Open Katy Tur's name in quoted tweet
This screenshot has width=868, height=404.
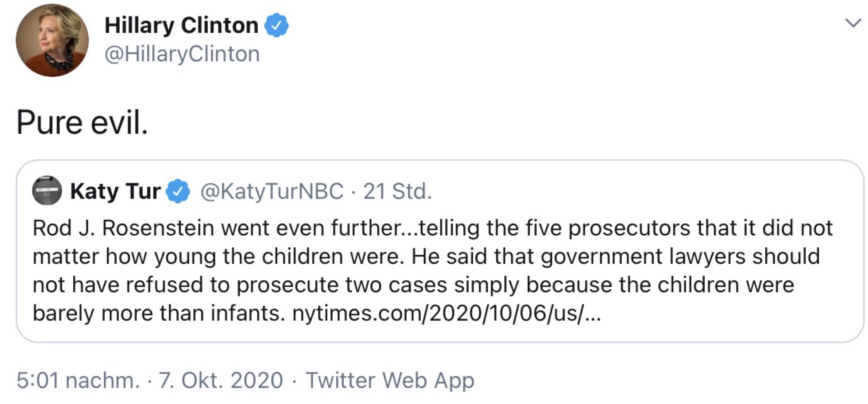click(x=115, y=191)
